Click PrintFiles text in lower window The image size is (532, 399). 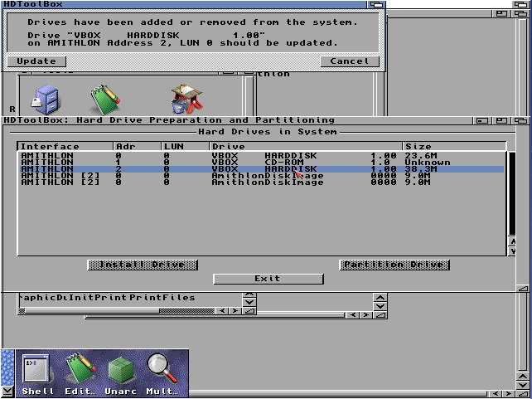(x=161, y=298)
